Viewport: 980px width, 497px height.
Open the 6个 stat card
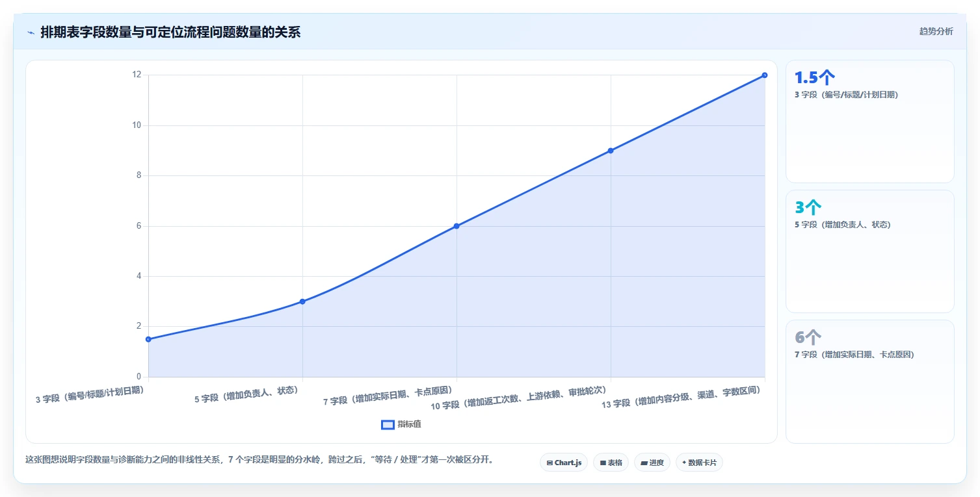point(870,381)
